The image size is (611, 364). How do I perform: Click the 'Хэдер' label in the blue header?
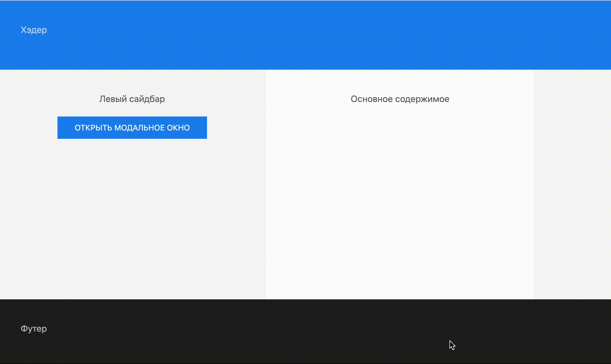click(34, 30)
